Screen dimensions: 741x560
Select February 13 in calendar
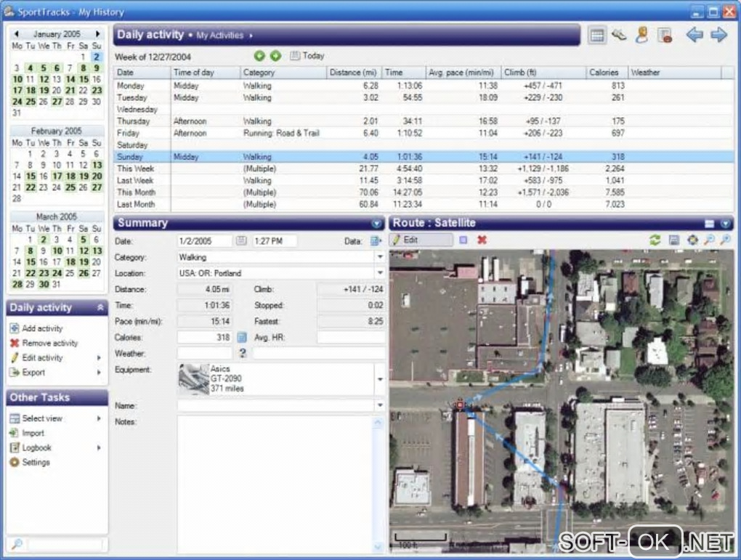(x=97, y=165)
